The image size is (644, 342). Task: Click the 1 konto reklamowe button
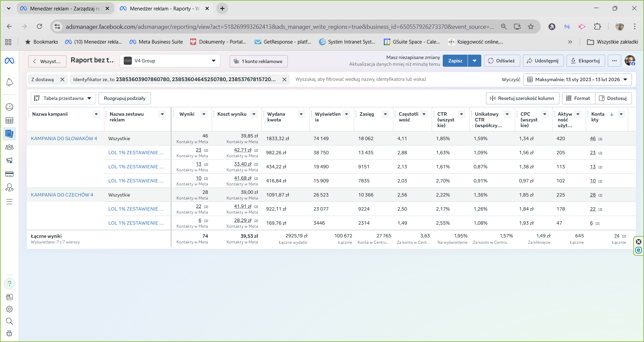point(259,61)
